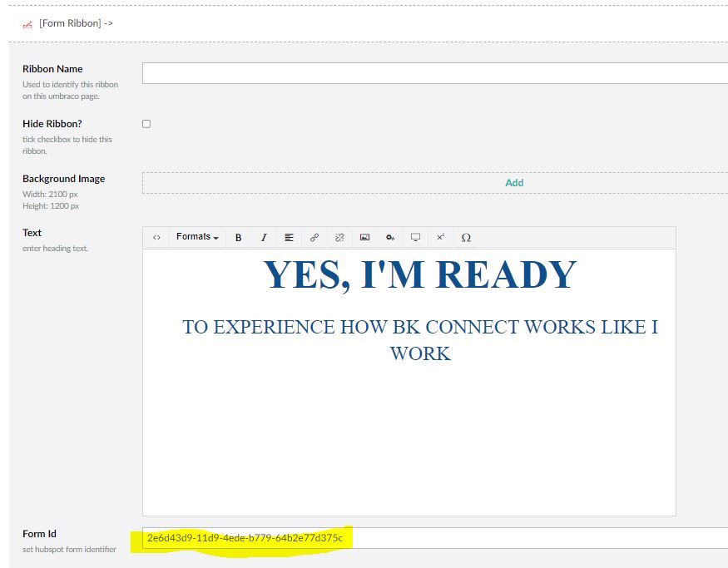The height and width of the screenshot is (568, 728).
Task: Toggle bold formatting
Action: click(x=238, y=238)
